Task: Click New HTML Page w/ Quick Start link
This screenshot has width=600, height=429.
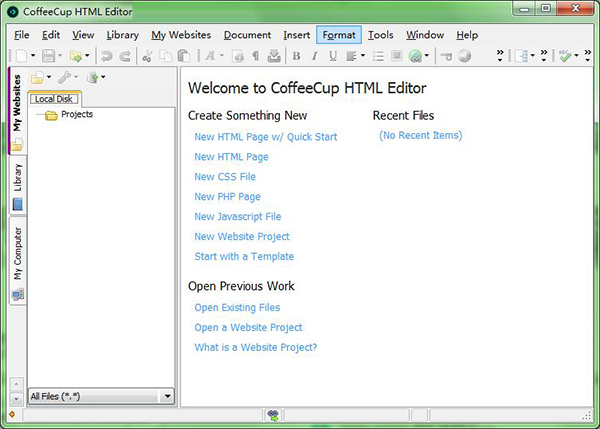Action: tap(265, 137)
